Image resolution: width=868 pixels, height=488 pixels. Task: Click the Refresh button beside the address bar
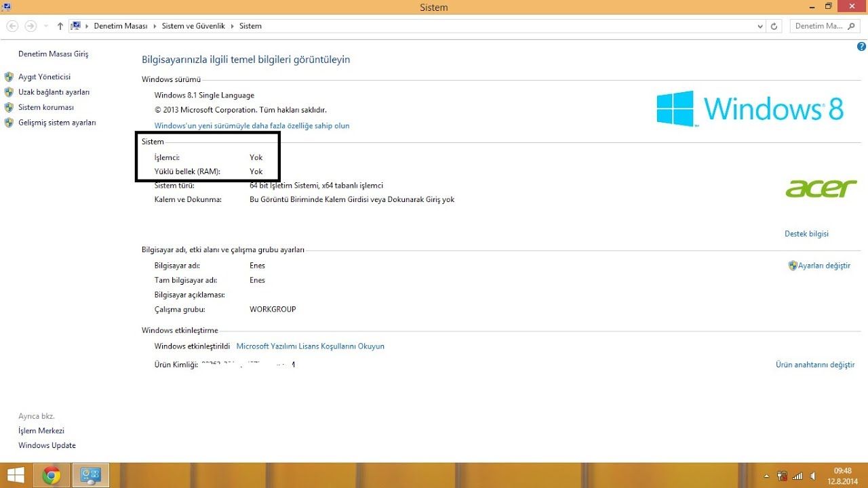coord(775,26)
